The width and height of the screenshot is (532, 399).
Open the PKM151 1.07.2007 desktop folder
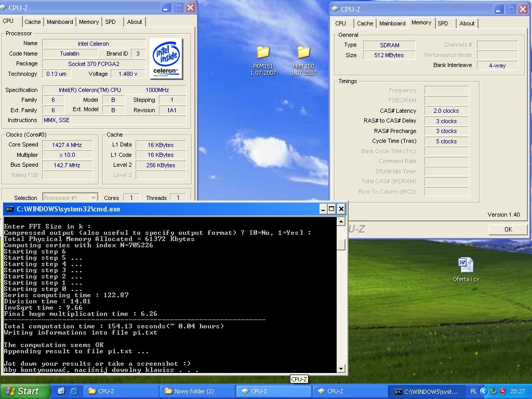click(x=263, y=61)
